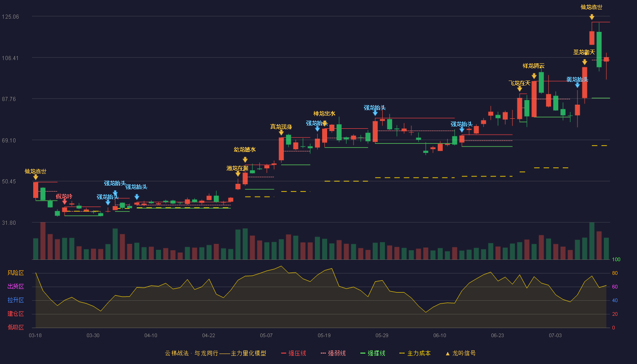Select the arrow marker beneath 真龙现身
The height and width of the screenshot is (364, 637).
(281, 132)
